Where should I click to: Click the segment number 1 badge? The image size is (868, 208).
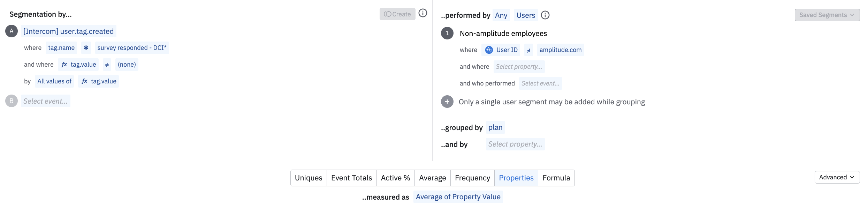[x=447, y=33]
